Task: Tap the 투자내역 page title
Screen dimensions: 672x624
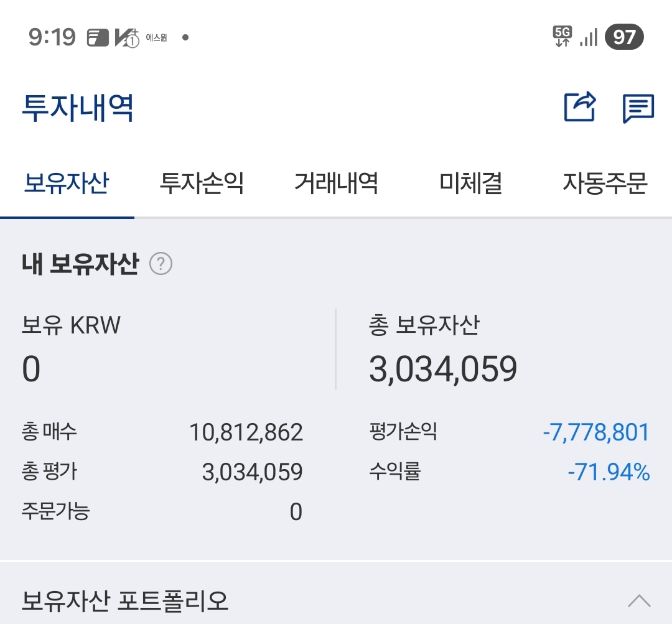Action: [78, 108]
